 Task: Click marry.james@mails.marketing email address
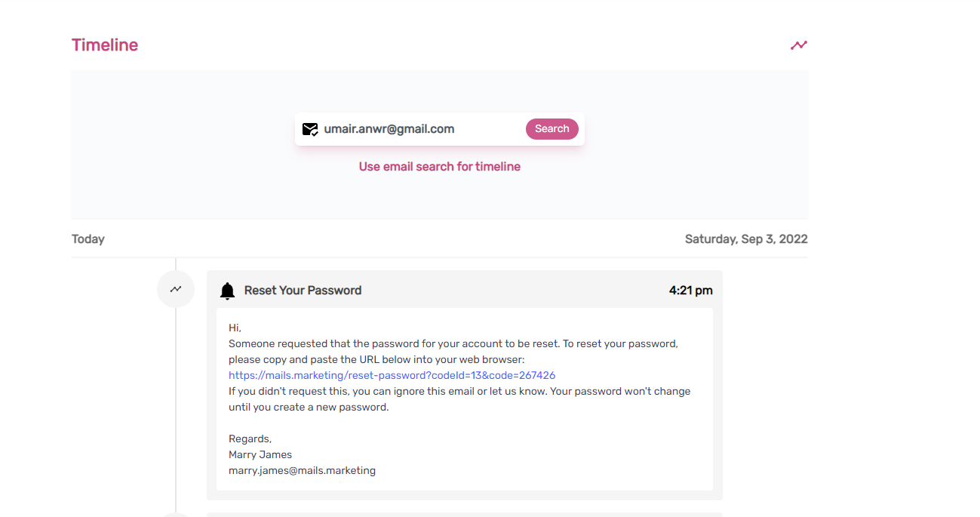pyautogui.click(x=302, y=470)
